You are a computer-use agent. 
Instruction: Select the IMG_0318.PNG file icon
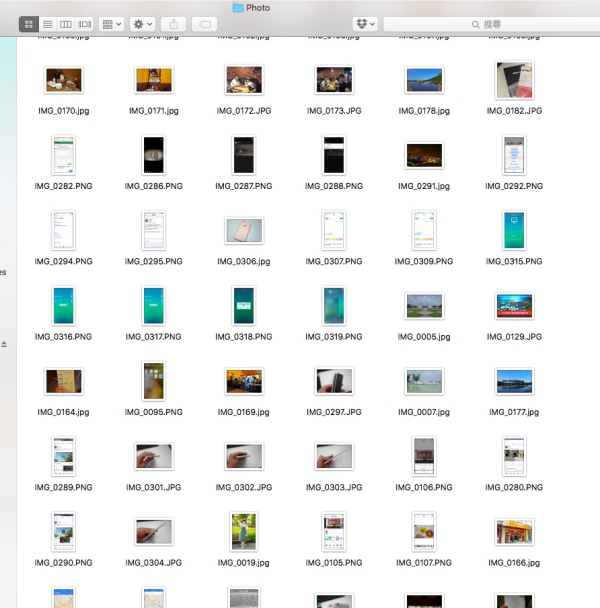click(244, 306)
